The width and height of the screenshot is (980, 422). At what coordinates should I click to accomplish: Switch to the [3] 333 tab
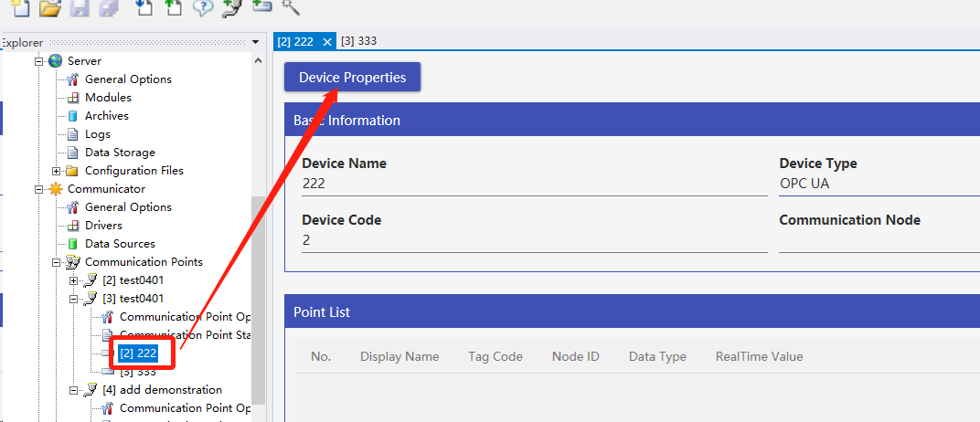(x=358, y=41)
